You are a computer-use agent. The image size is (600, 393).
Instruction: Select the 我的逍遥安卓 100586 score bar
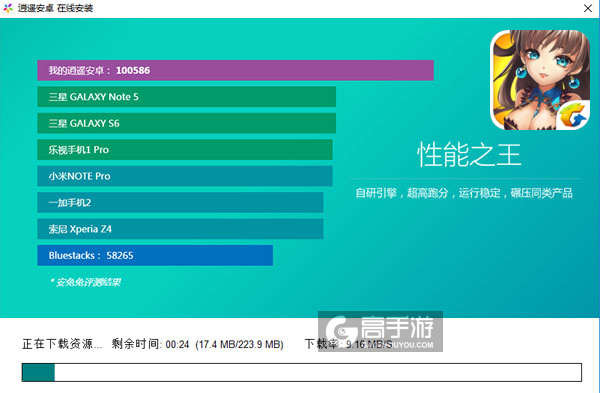coord(235,70)
